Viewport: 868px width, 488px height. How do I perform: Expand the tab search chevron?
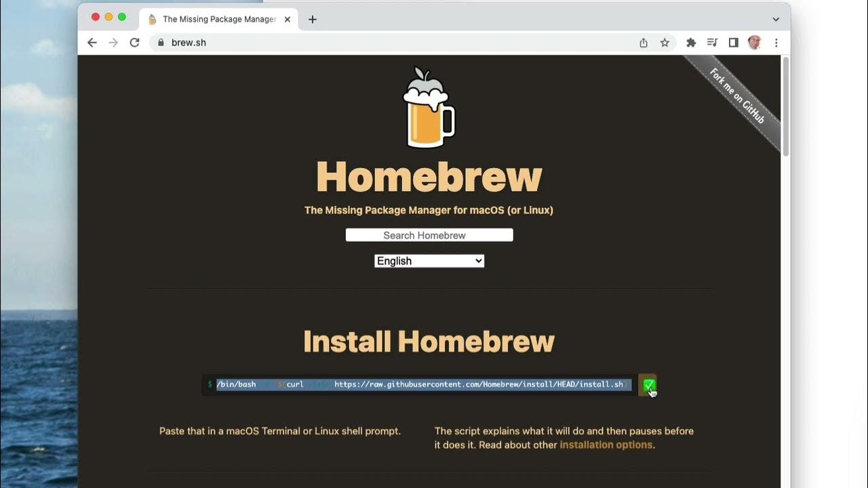pos(776,19)
